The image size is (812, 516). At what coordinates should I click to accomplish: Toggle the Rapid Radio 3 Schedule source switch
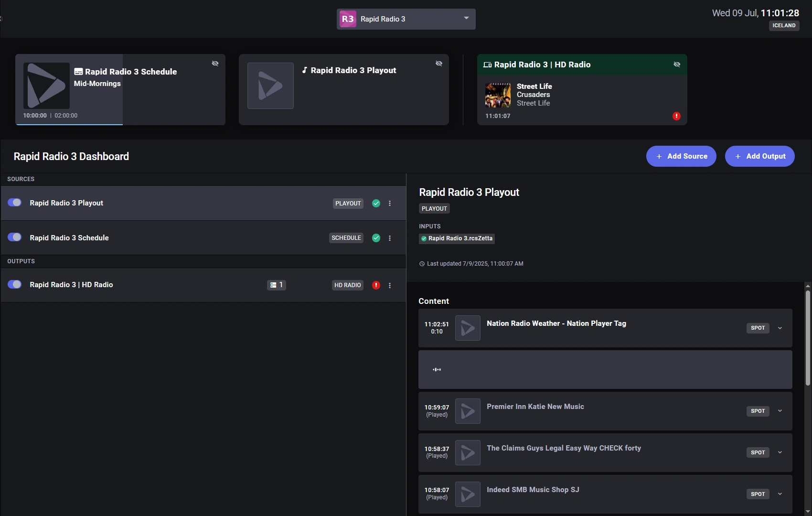pos(15,237)
